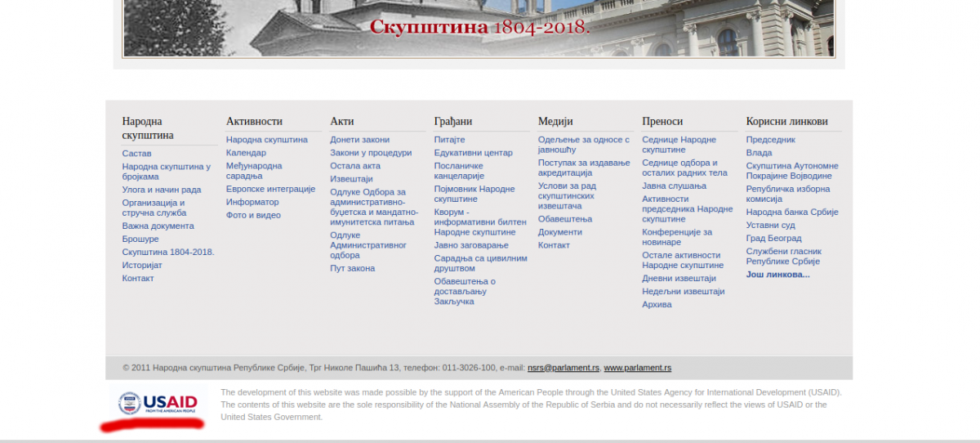980x443 pixels.
Task: Open Европске интеграције link
Action: click(x=270, y=189)
